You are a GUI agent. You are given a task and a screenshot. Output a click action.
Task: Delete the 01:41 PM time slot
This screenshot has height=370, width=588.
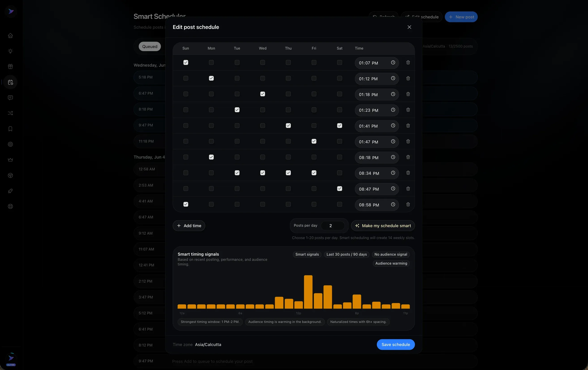pyautogui.click(x=408, y=126)
